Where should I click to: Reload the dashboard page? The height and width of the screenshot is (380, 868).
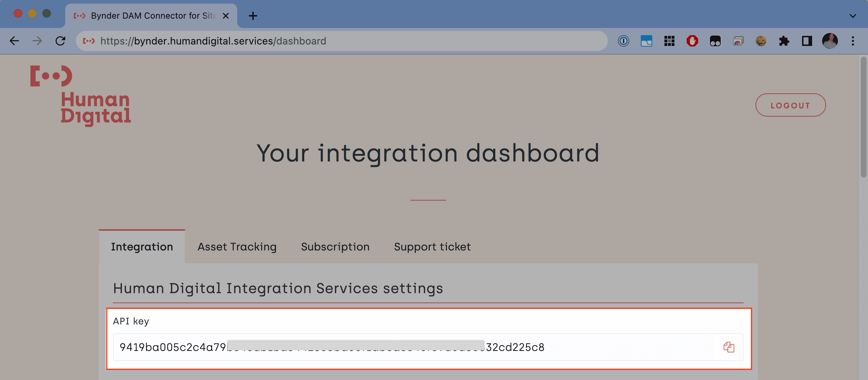[60, 41]
